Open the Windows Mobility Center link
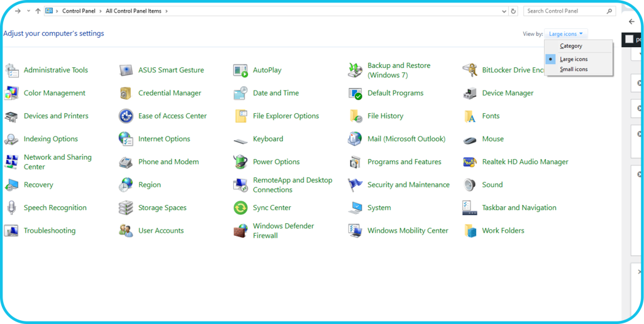Screen dimensions: 644x324 pos(408,231)
